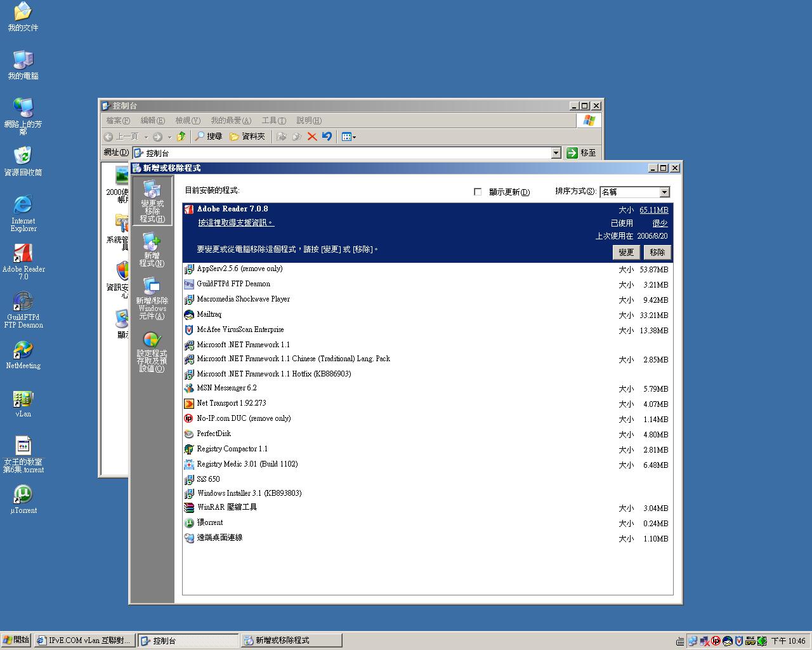Viewport: 812px width, 650px height.
Task: Open the 說明 menu in 控制台
Action: point(309,121)
